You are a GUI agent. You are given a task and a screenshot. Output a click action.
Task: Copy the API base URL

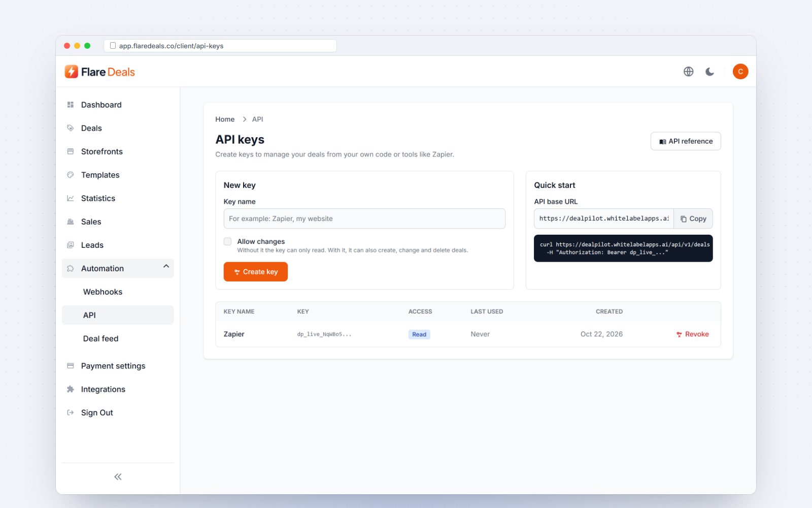pyautogui.click(x=693, y=218)
